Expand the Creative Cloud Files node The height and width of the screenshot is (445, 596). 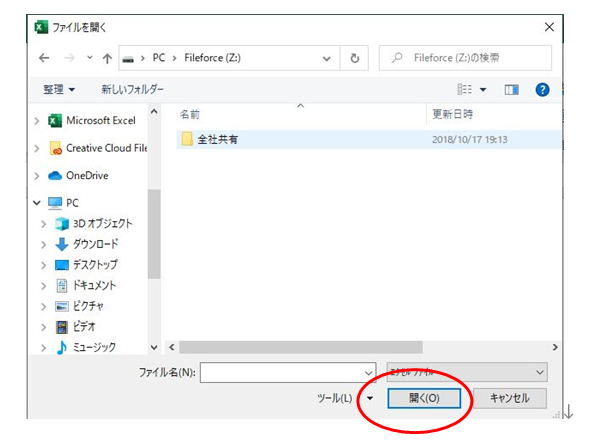pyautogui.click(x=37, y=149)
